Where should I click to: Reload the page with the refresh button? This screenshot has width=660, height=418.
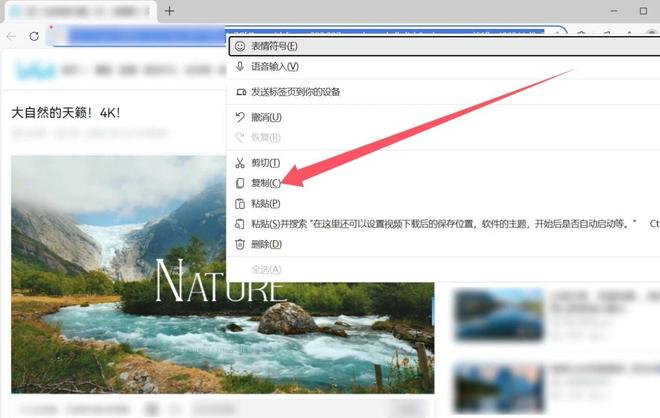click(x=34, y=36)
